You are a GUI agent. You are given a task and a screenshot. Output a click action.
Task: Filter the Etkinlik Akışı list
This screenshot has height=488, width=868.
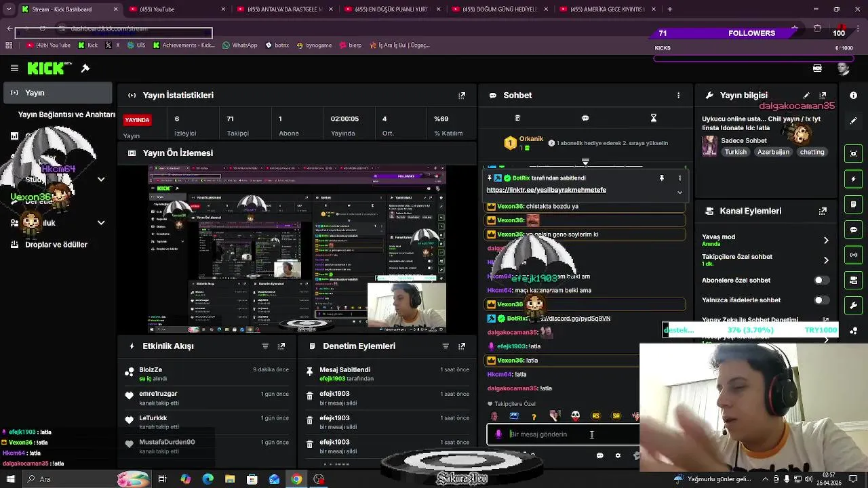click(x=265, y=346)
